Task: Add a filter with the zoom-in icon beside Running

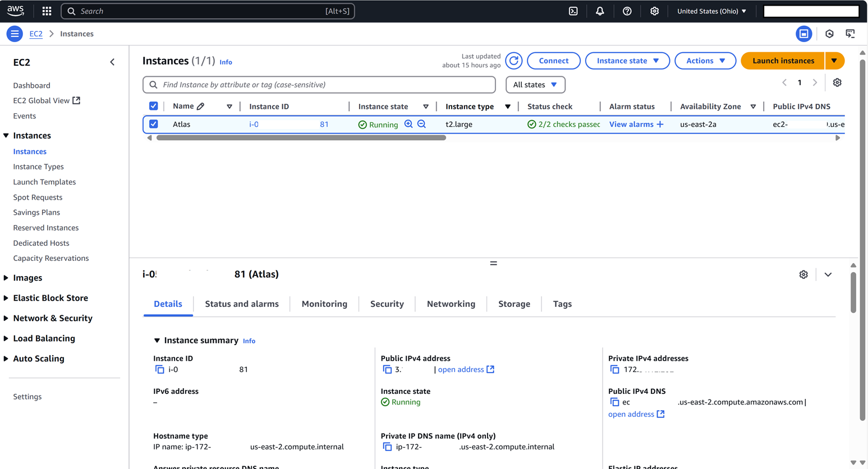Action: pos(408,124)
